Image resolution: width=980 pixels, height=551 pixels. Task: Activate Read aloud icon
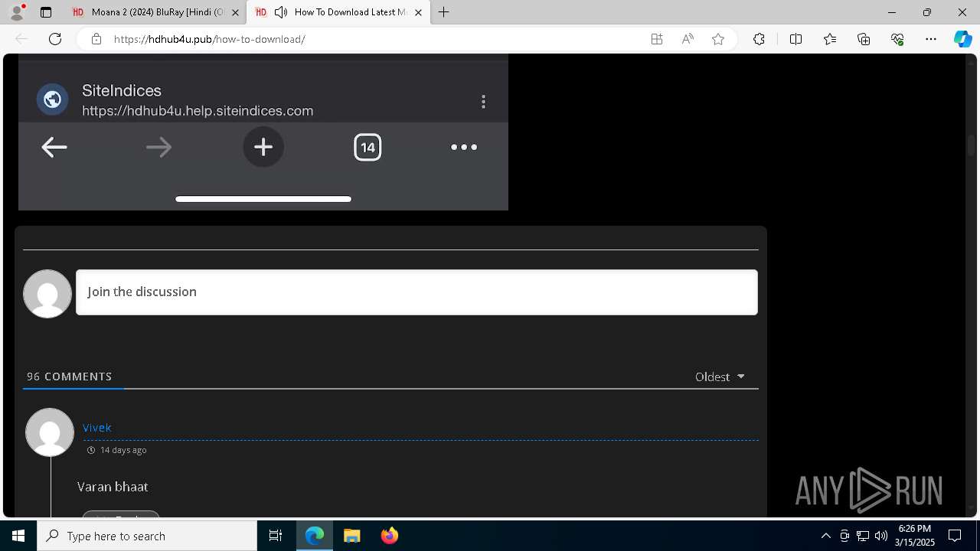point(688,39)
